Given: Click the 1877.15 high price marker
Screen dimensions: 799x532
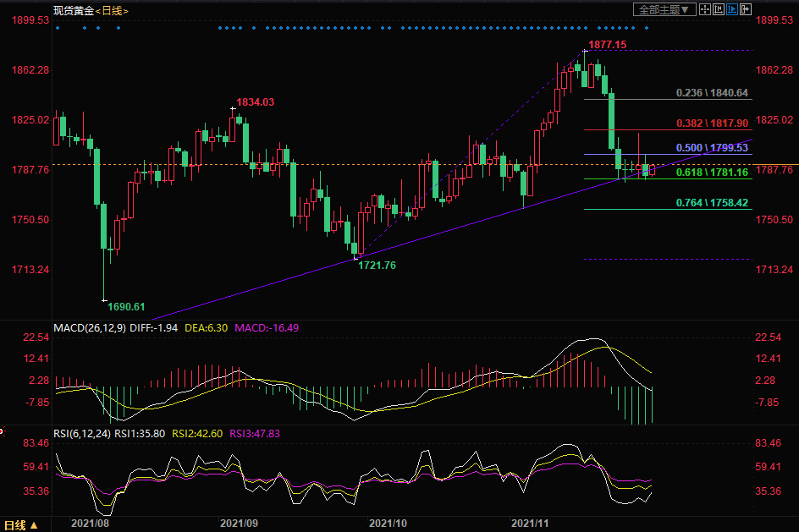Looking at the screenshot, I should pos(607,44).
